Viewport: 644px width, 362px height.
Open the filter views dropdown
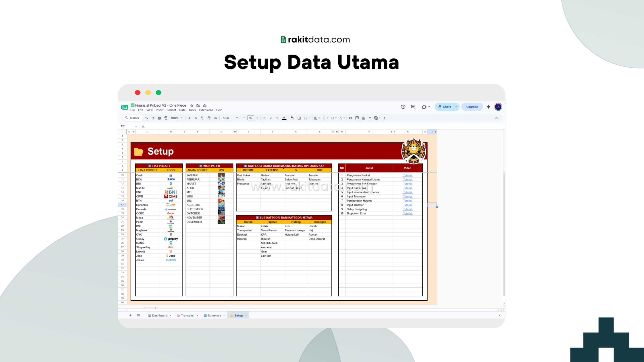pyautogui.click(x=377, y=118)
